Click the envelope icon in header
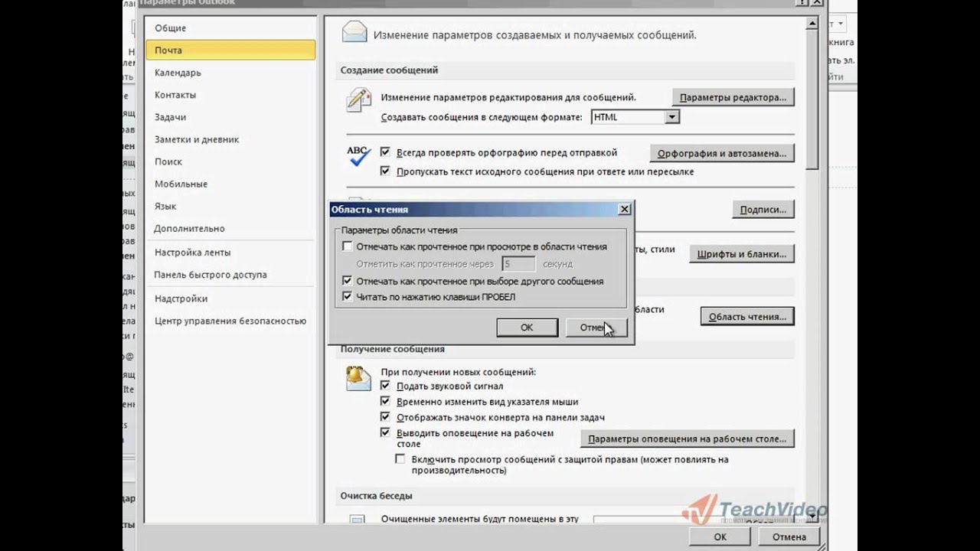This screenshot has width=980, height=551. 354,32
